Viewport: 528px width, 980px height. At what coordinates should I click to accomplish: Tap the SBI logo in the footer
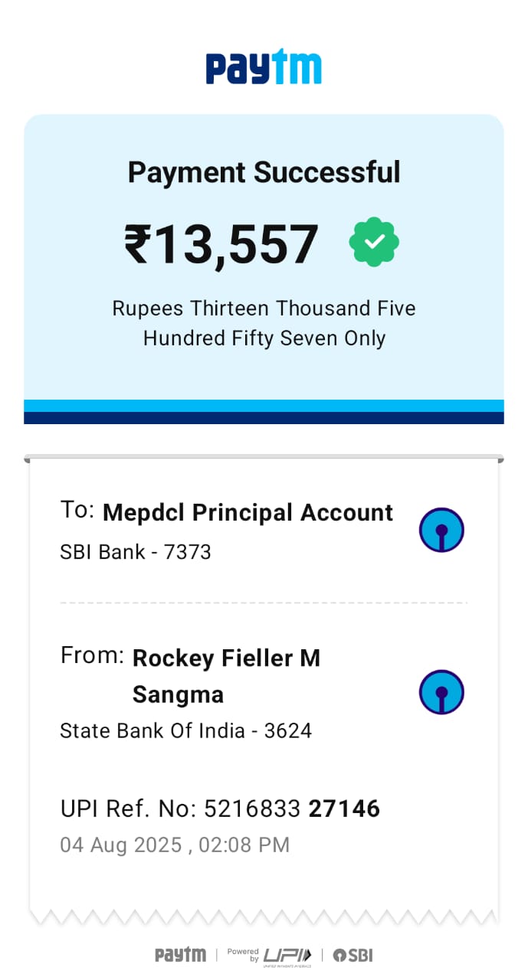click(x=353, y=955)
